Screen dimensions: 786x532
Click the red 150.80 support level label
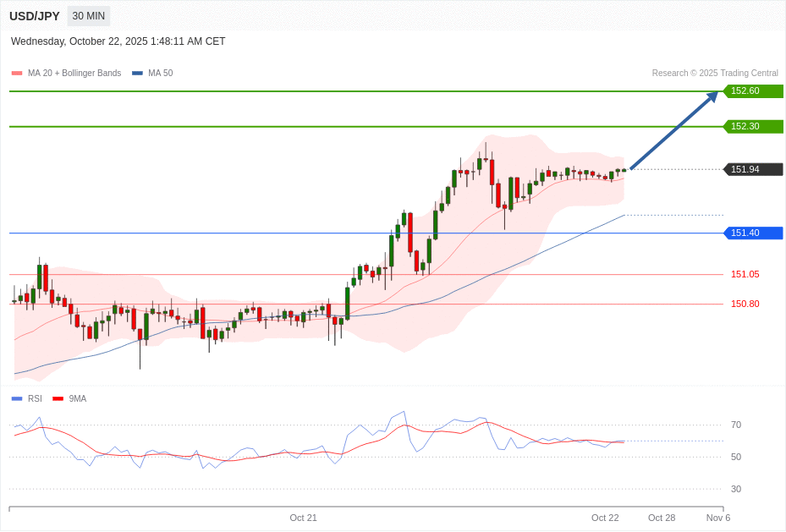coord(745,304)
